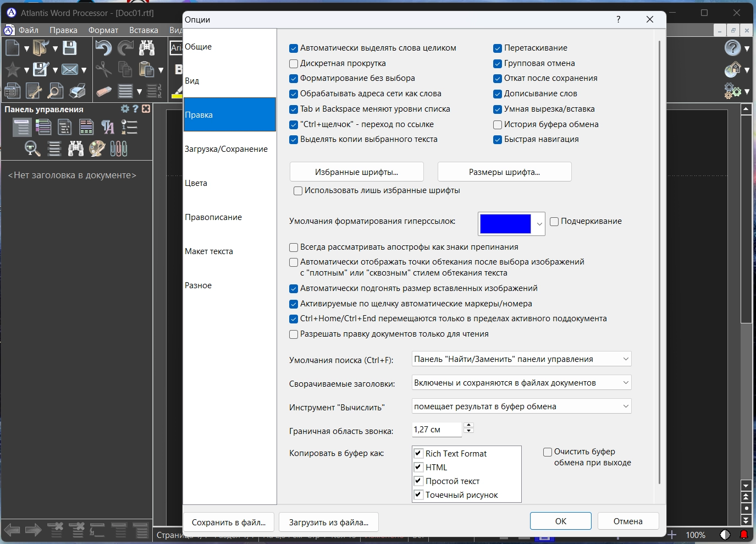Expand the Paste options dropdown arrow
The width and height of the screenshot is (756, 544).
(x=161, y=70)
